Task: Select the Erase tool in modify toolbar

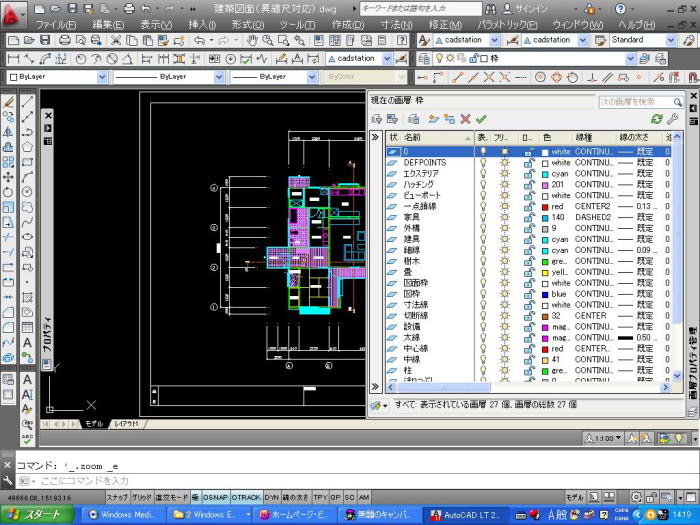Action: [x=8, y=102]
